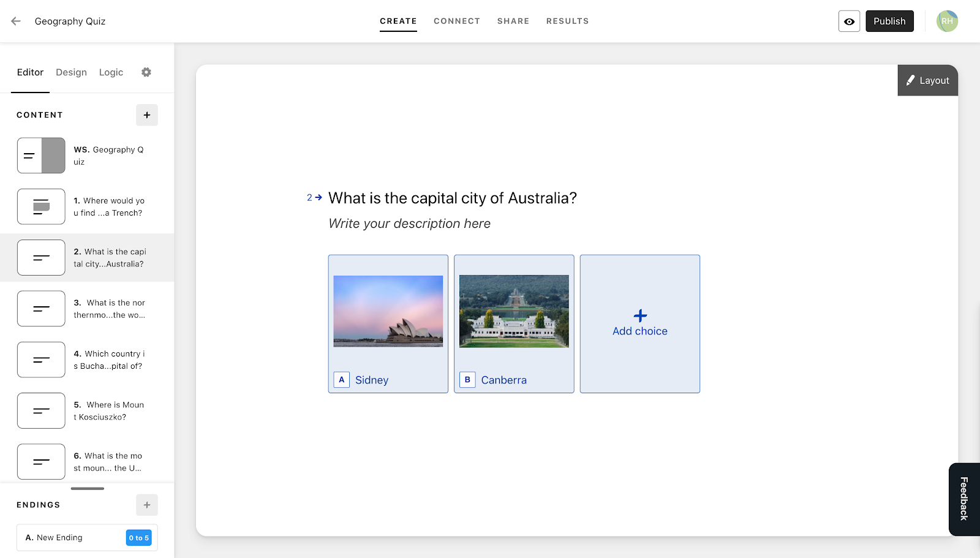Open the Editor tab in sidebar

coord(30,72)
